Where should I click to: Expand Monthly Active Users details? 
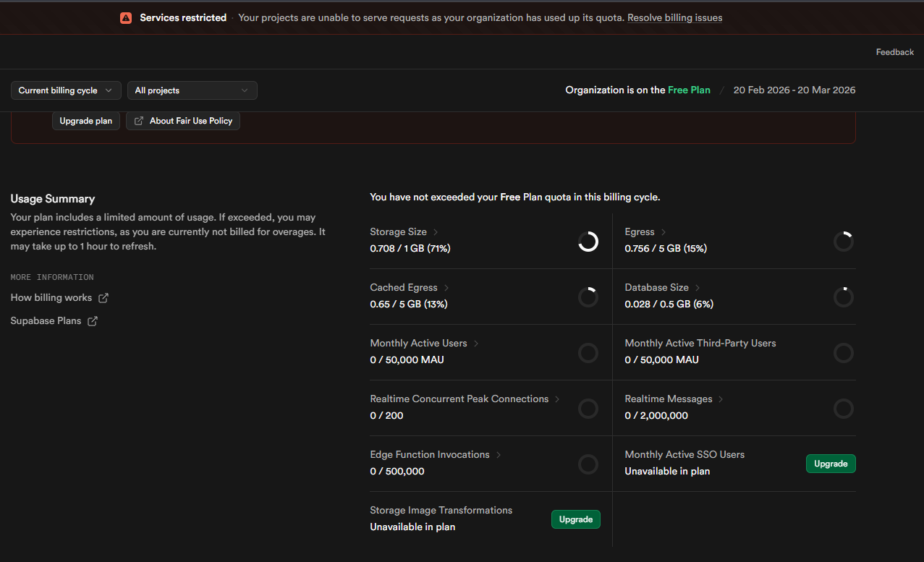point(419,344)
